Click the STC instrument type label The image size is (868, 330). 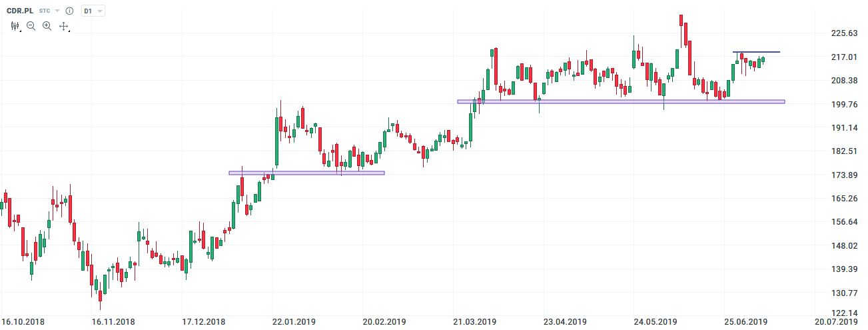[45, 11]
